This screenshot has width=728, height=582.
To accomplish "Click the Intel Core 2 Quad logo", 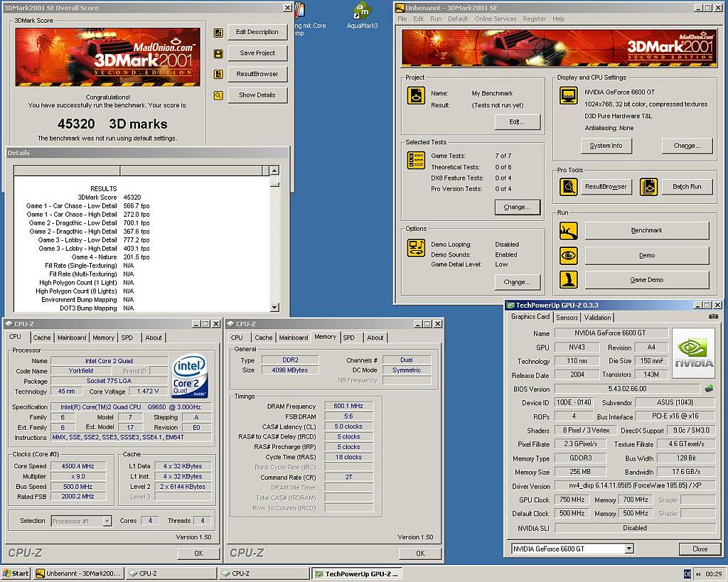I will (x=189, y=377).
